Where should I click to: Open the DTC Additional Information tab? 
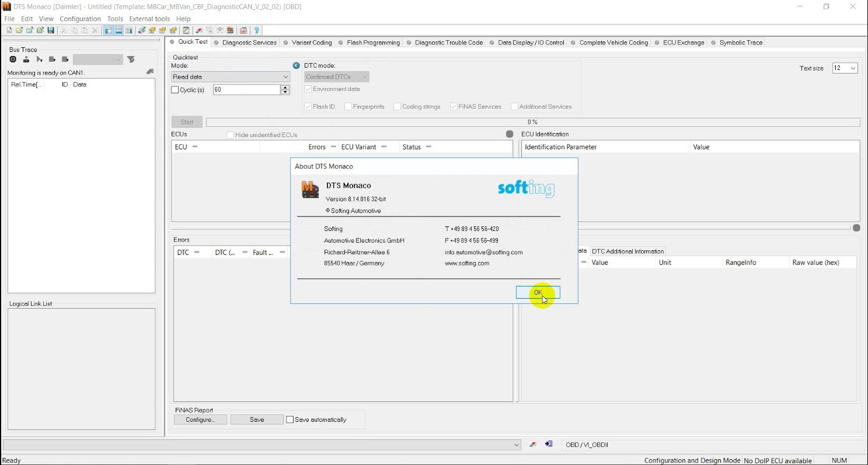pyautogui.click(x=628, y=251)
